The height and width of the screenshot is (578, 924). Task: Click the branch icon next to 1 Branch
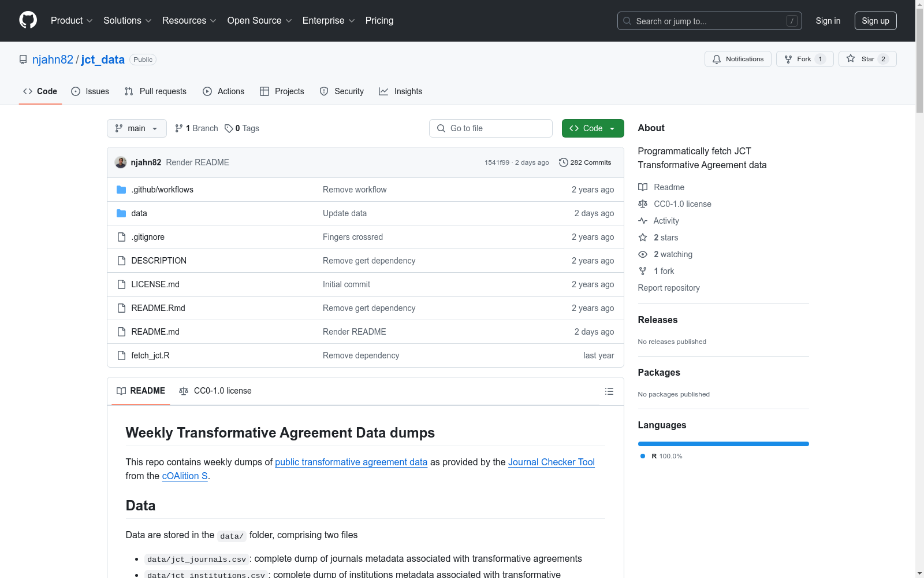click(x=179, y=128)
